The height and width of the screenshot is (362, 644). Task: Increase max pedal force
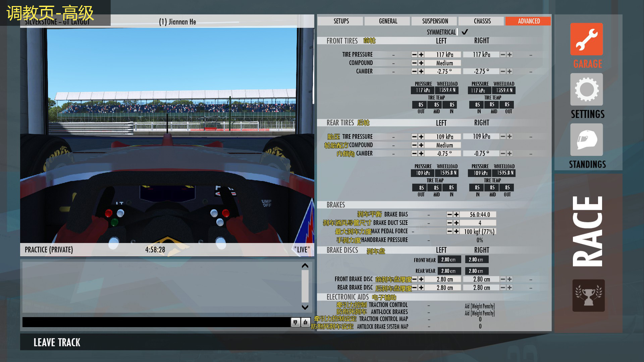coord(457,231)
